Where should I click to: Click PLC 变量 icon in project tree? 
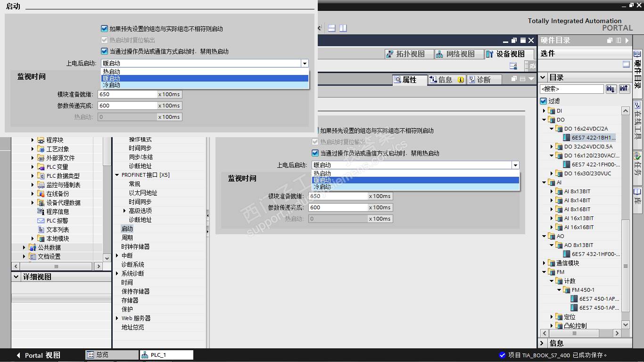tap(41, 167)
